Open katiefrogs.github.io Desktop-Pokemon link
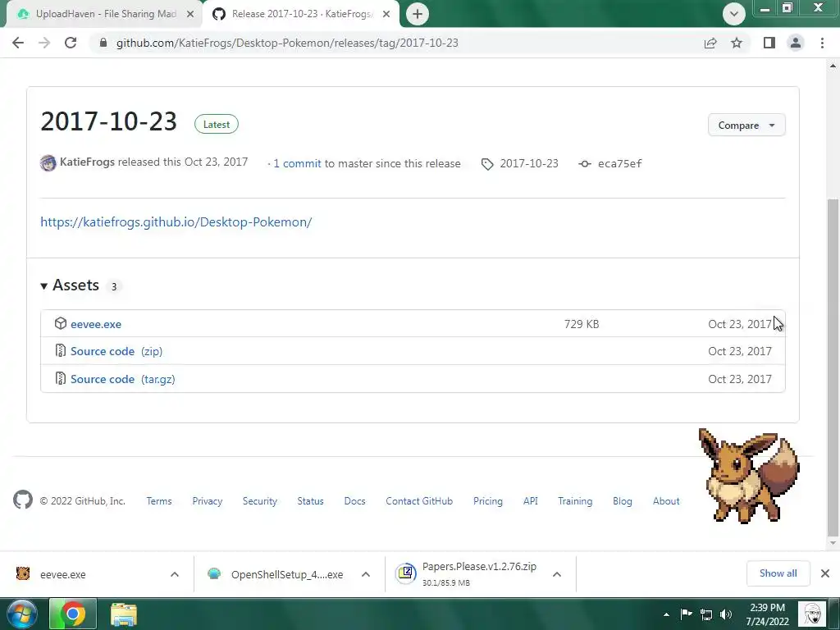 [x=176, y=221]
